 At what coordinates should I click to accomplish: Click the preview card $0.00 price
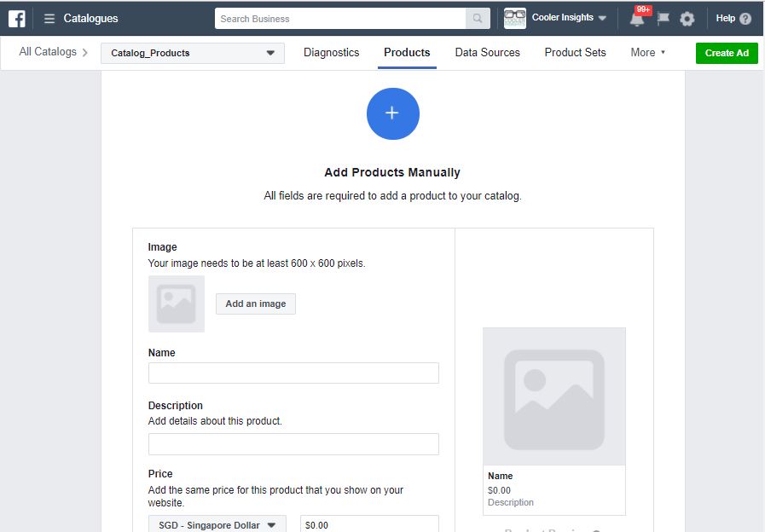[x=499, y=490]
